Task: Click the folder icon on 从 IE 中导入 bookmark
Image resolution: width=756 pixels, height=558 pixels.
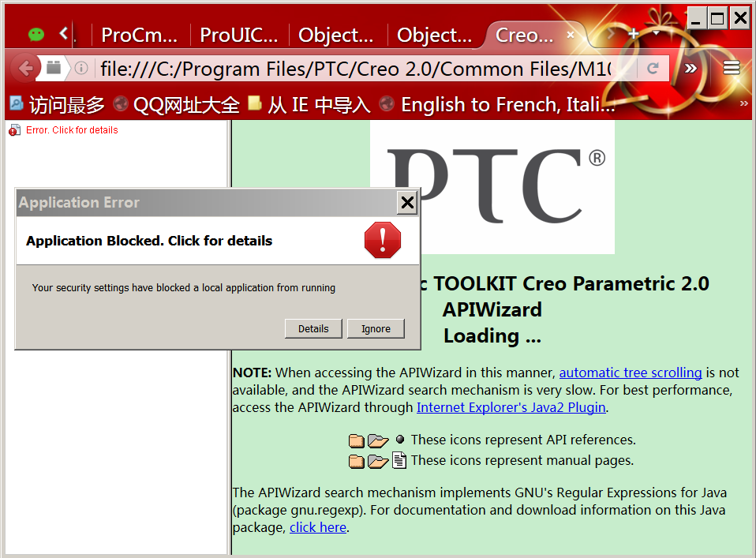Action: (254, 104)
